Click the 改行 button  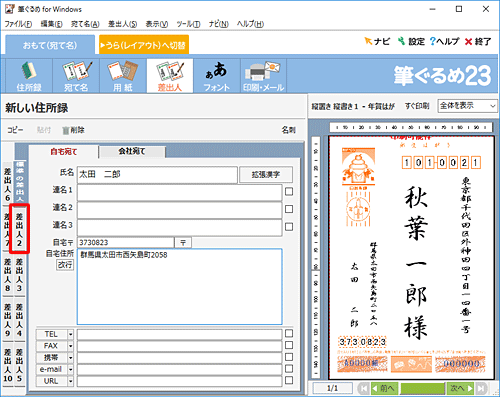(x=65, y=265)
